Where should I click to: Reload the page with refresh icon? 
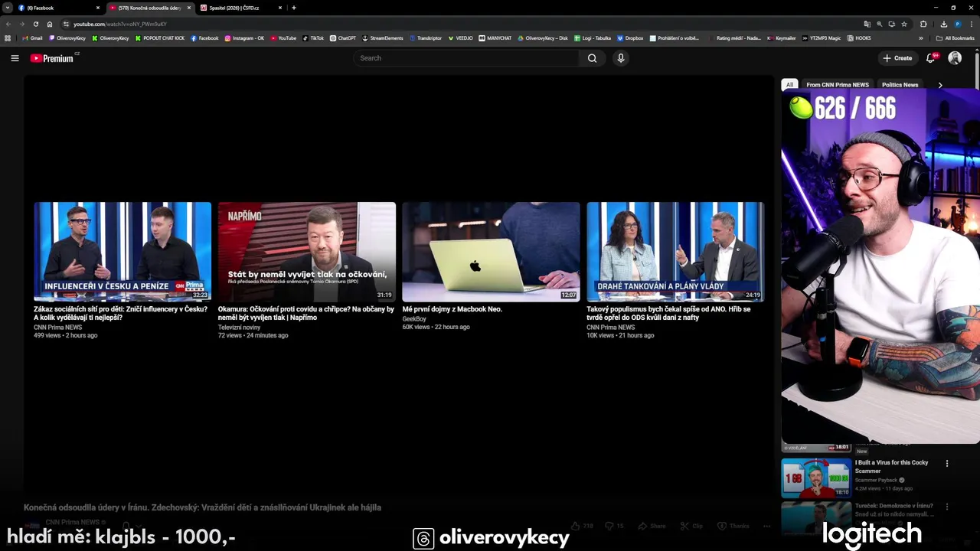click(x=35, y=24)
